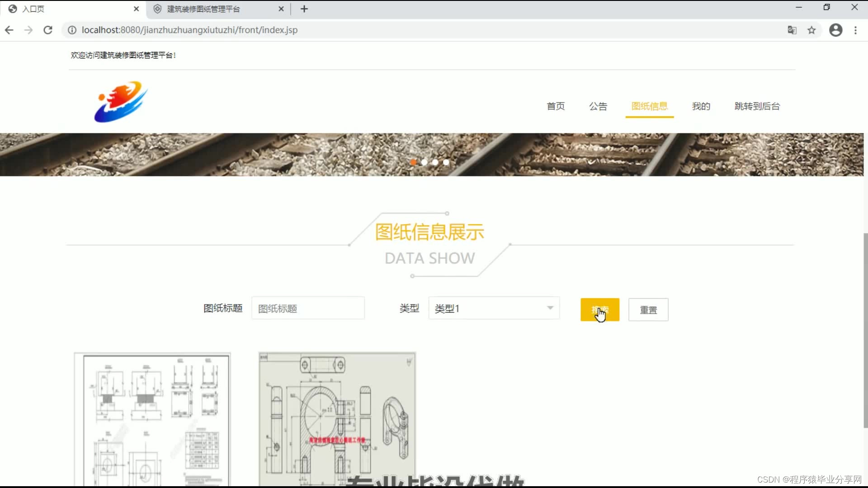Open the translate page icon

[792, 30]
